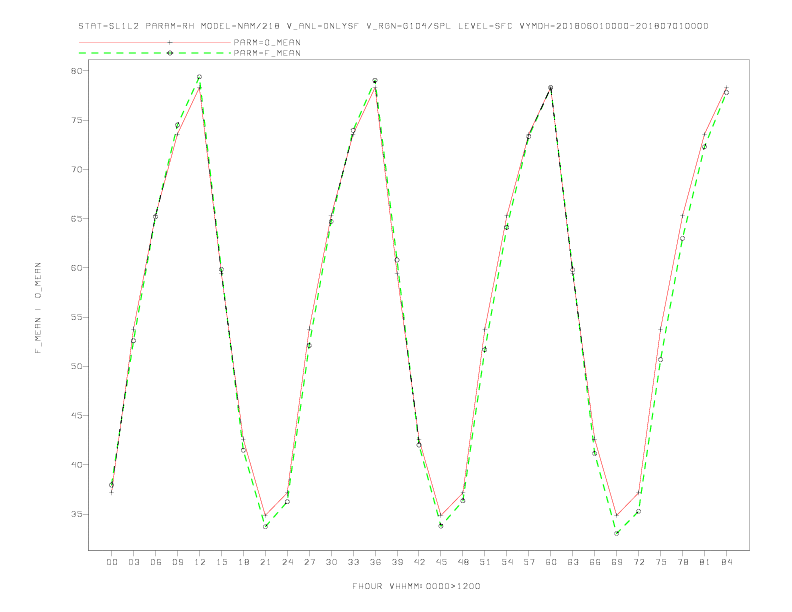Click the circle marker on F_MEAN legend line
This screenshot has height=612, width=792.
170,53
